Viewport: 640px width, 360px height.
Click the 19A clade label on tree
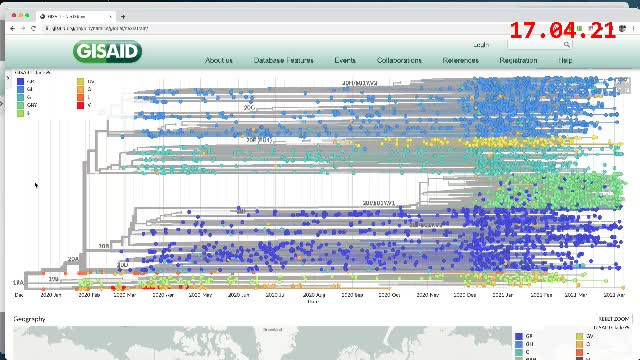click(18, 282)
